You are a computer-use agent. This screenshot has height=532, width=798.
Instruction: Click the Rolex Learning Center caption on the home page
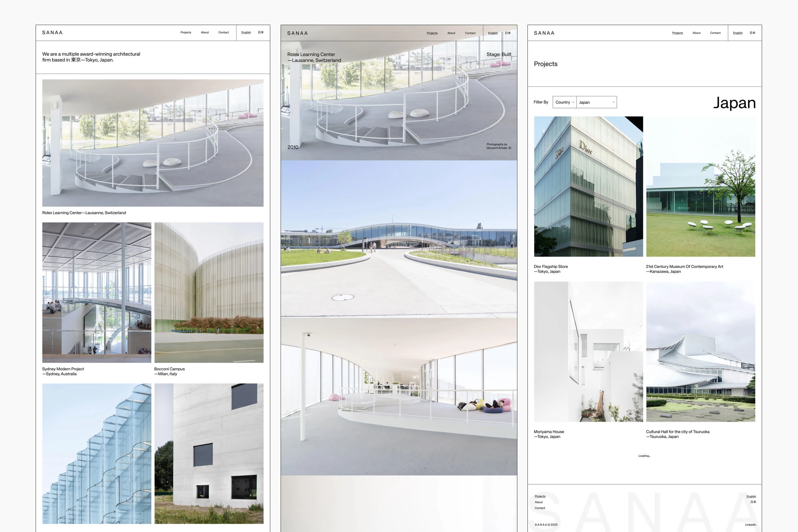(84, 213)
